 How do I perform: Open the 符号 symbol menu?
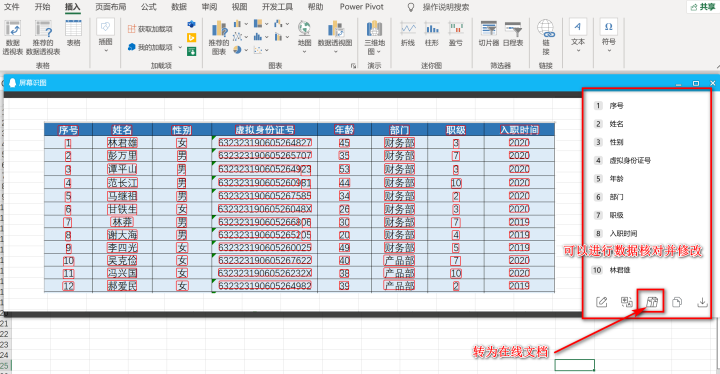pos(608,35)
